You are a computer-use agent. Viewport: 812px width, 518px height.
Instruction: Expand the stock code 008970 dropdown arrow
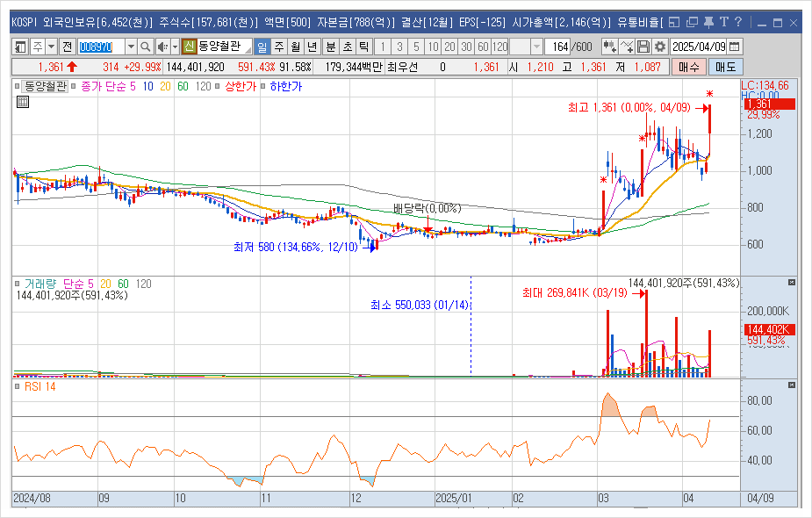point(131,47)
